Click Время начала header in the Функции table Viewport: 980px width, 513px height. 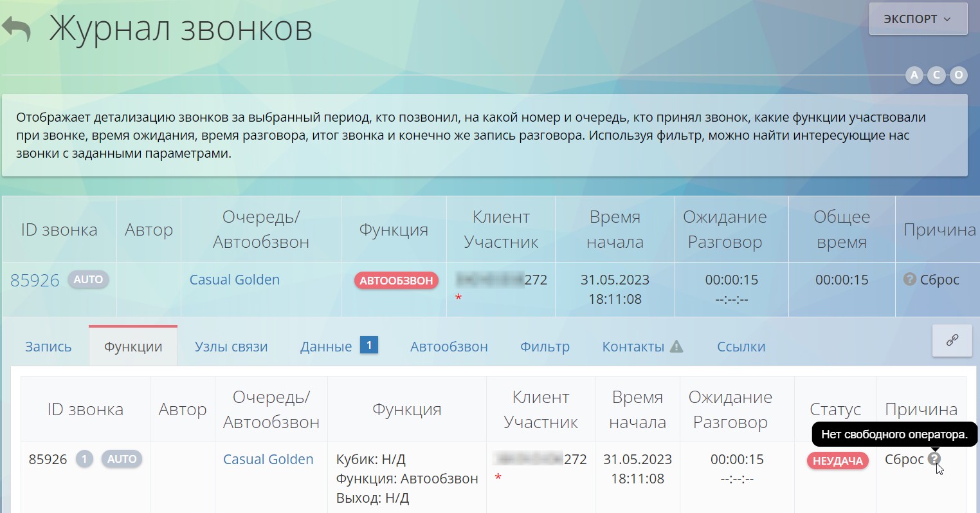click(637, 409)
